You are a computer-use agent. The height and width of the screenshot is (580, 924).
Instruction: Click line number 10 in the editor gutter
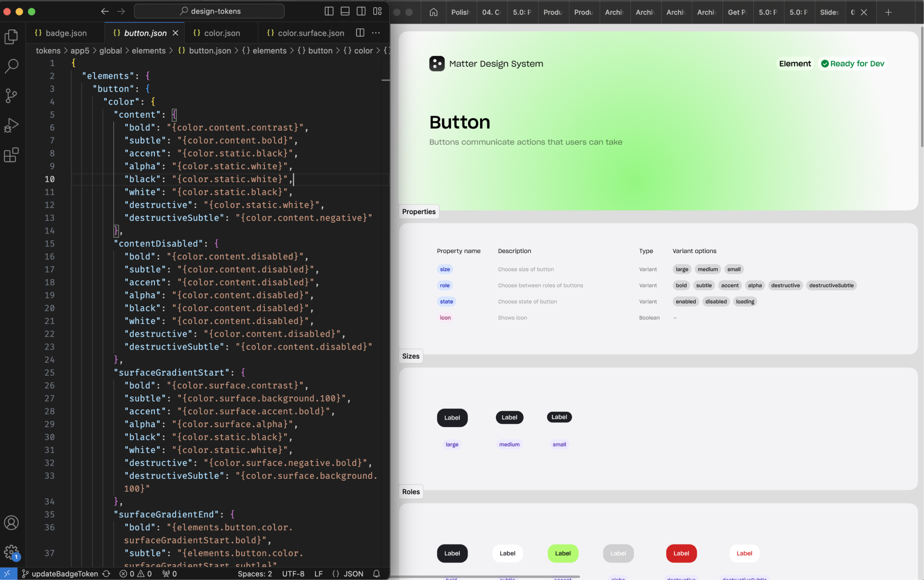tap(50, 179)
